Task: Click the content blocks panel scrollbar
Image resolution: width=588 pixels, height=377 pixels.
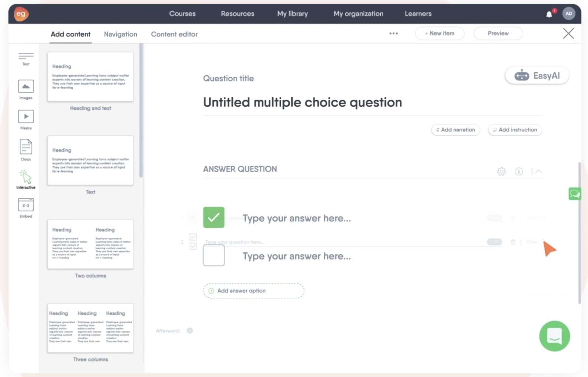Action: tap(141, 110)
